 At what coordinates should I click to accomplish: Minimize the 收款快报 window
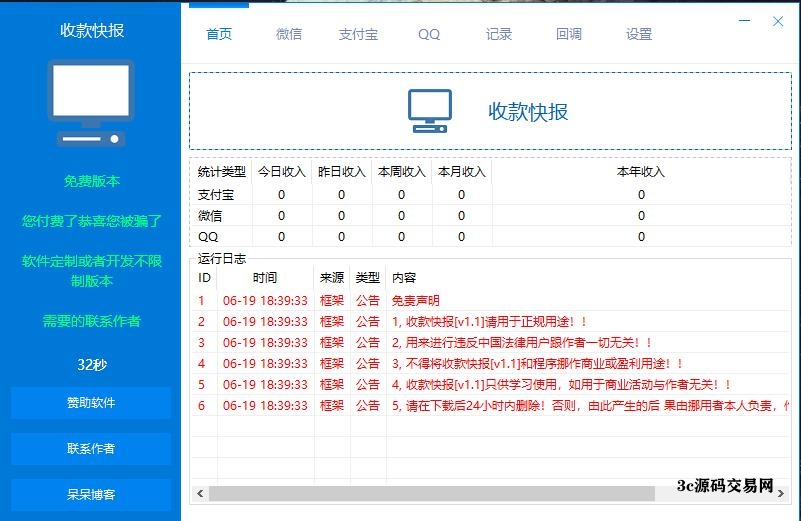click(x=745, y=21)
